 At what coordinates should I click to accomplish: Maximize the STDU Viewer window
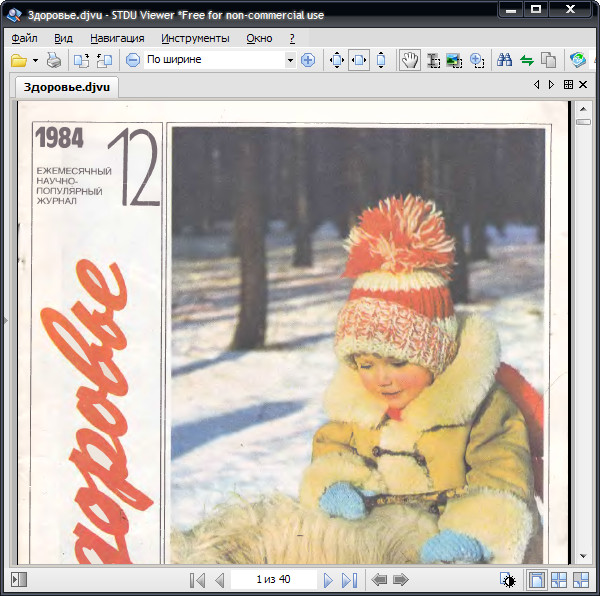536,9
